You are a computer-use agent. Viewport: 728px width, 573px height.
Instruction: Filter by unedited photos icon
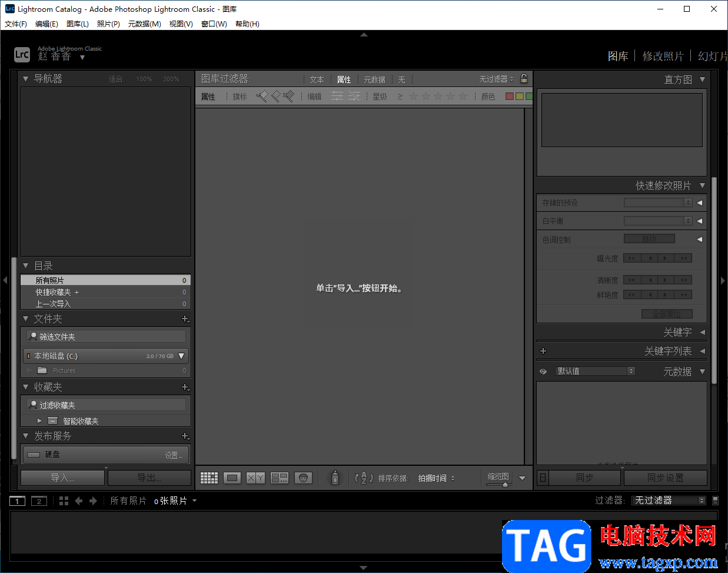tap(354, 96)
